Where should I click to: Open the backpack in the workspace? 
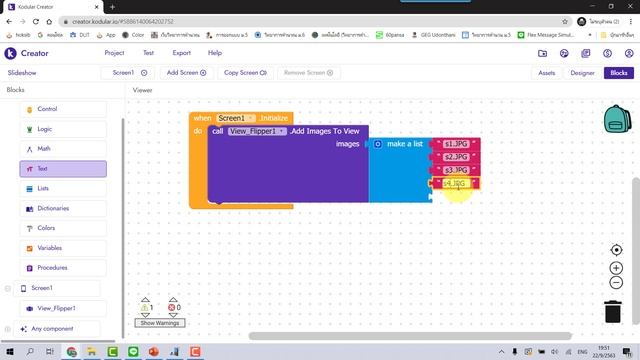click(x=617, y=119)
